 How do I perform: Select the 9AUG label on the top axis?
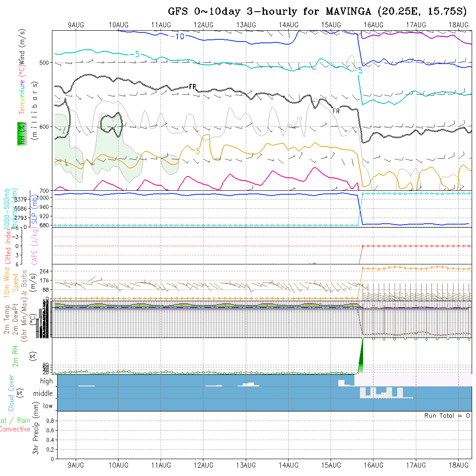76,25
